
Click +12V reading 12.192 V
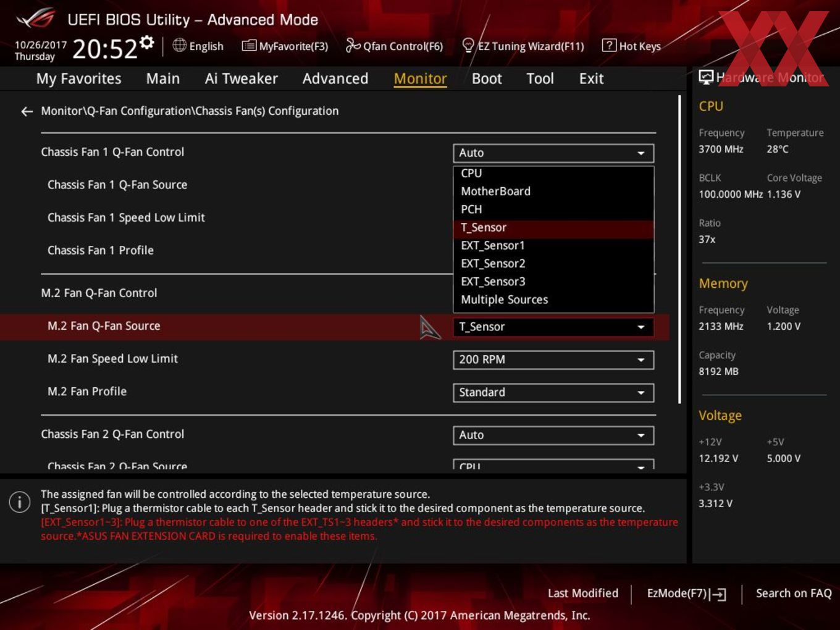tap(718, 458)
